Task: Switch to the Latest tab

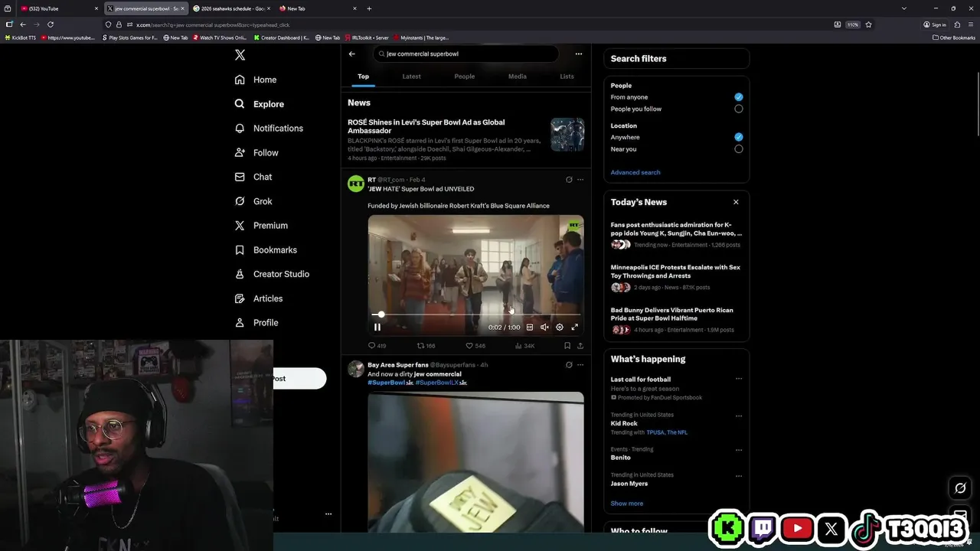Action: point(411,77)
